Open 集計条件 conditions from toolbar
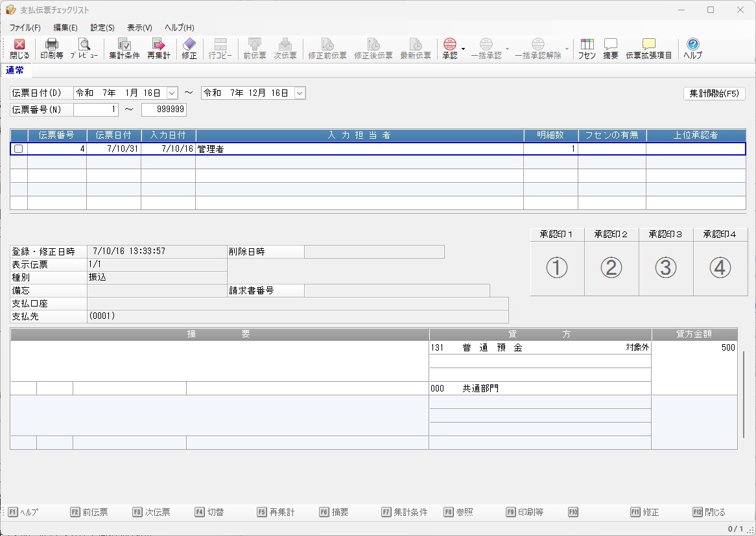This screenshot has height=536, width=756. 124,49
